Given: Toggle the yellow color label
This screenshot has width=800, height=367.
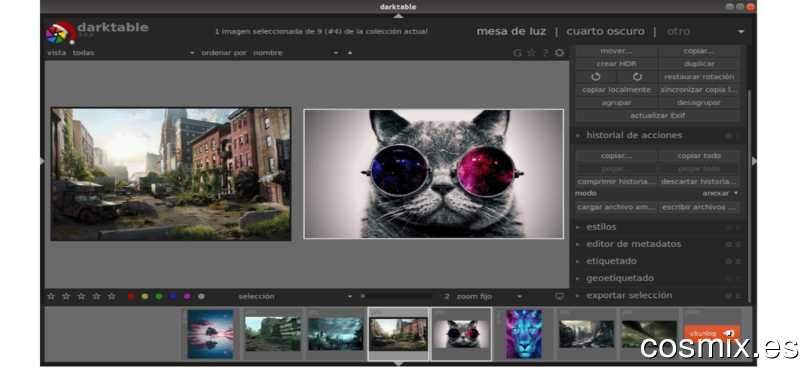Looking at the screenshot, I should point(145,297).
